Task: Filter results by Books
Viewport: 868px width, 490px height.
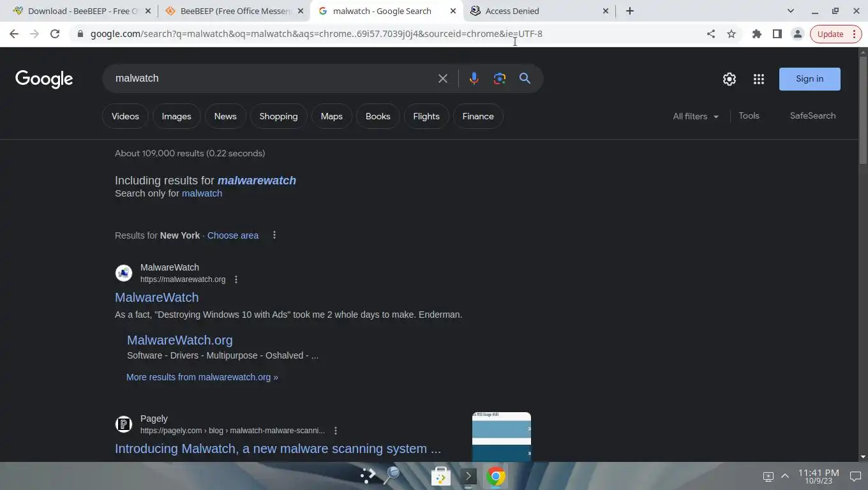Action: 378,116
